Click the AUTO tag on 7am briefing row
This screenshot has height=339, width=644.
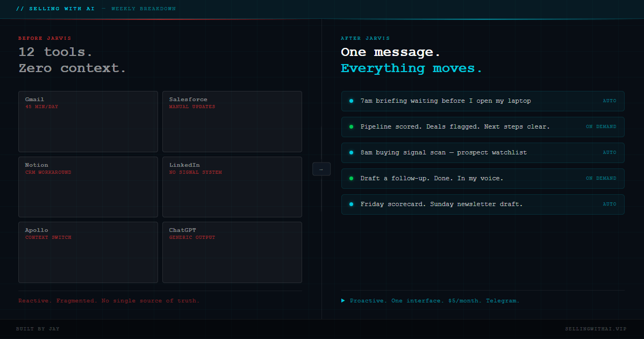610,101
